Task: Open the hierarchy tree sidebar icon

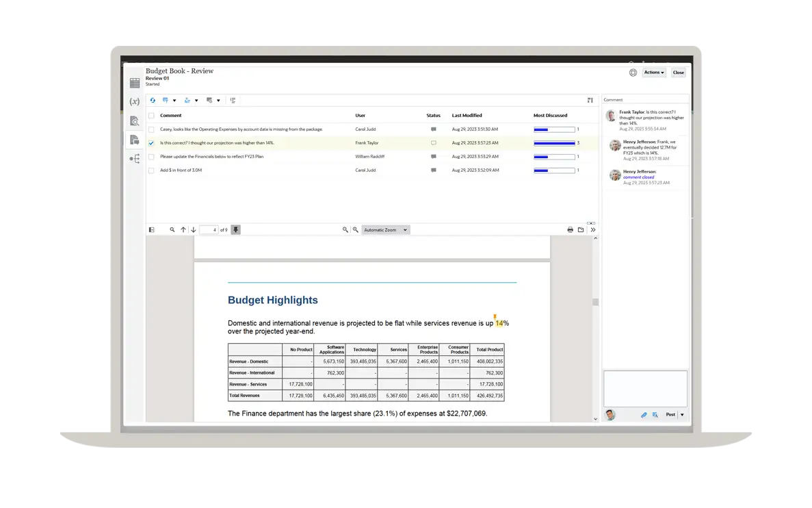Action: pyautogui.click(x=135, y=159)
